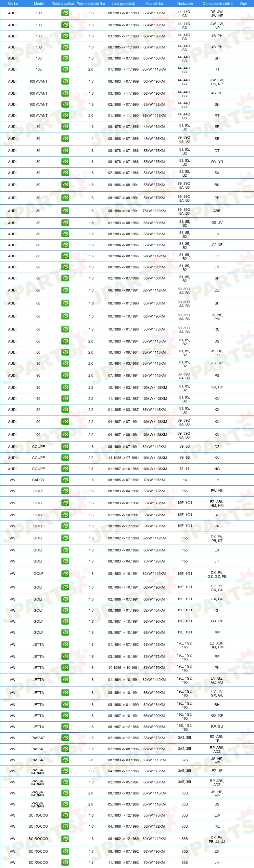Viewport: 254px width, 868px height.
Task: Click the 'EW, HN' engine code cell
Action: (x=217, y=491)
